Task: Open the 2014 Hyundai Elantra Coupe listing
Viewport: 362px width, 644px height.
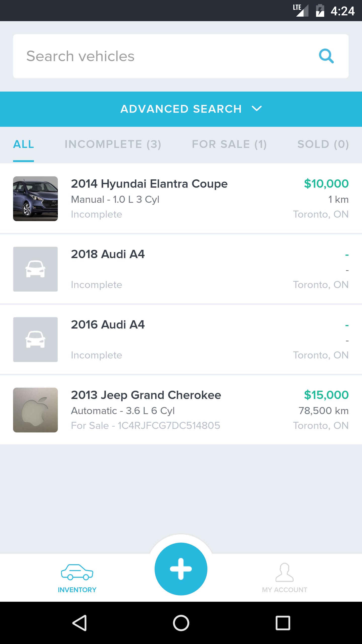Action: pos(149,184)
